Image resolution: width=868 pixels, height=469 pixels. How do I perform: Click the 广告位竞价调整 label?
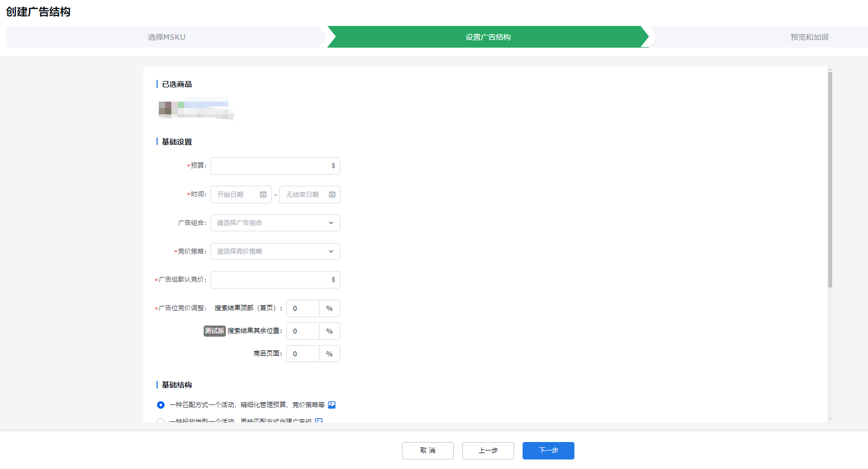coord(181,308)
